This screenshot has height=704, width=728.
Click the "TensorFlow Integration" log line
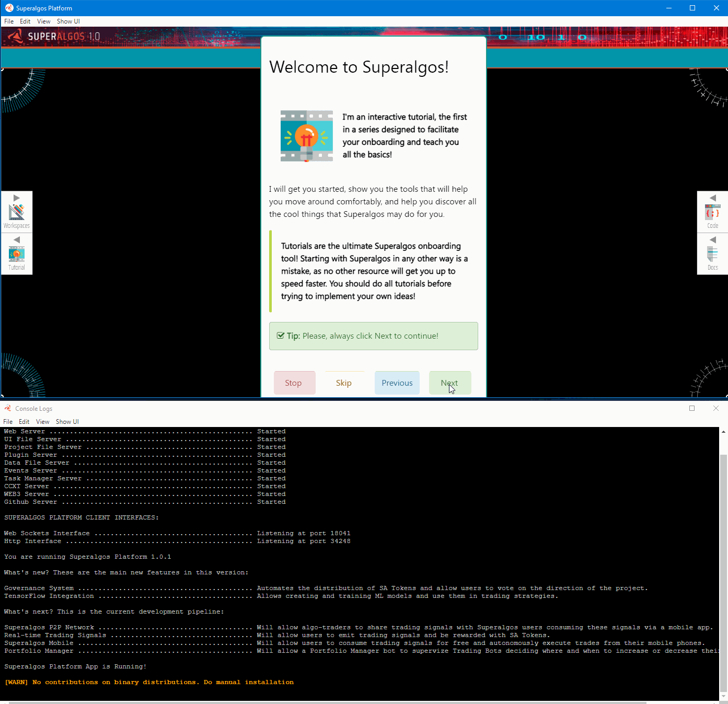tap(281, 596)
